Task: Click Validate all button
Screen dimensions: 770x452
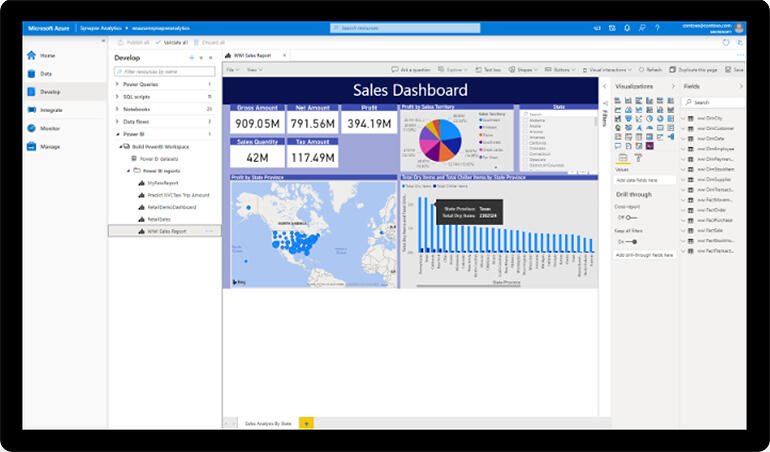Action: (171, 43)
